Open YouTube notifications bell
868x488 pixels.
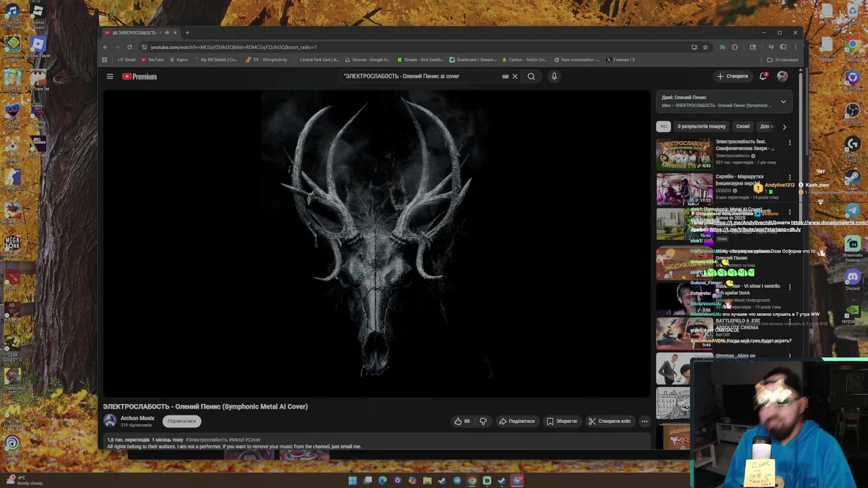point(764,77)
